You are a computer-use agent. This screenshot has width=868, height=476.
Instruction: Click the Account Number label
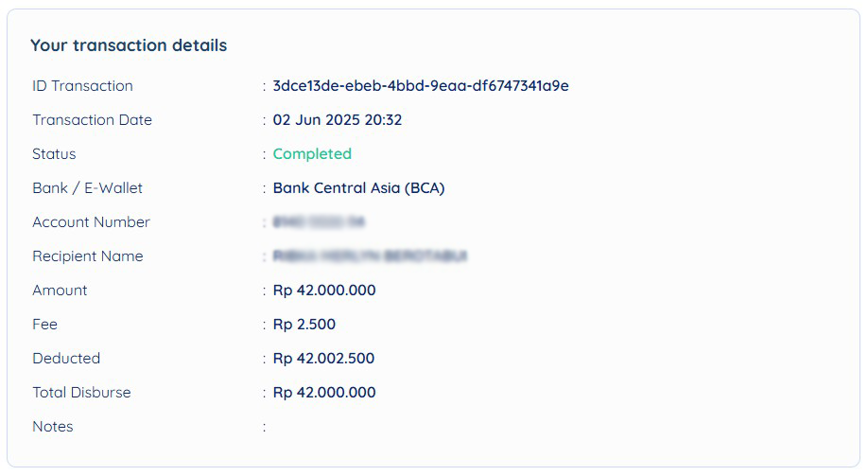[x=91, y=222]
